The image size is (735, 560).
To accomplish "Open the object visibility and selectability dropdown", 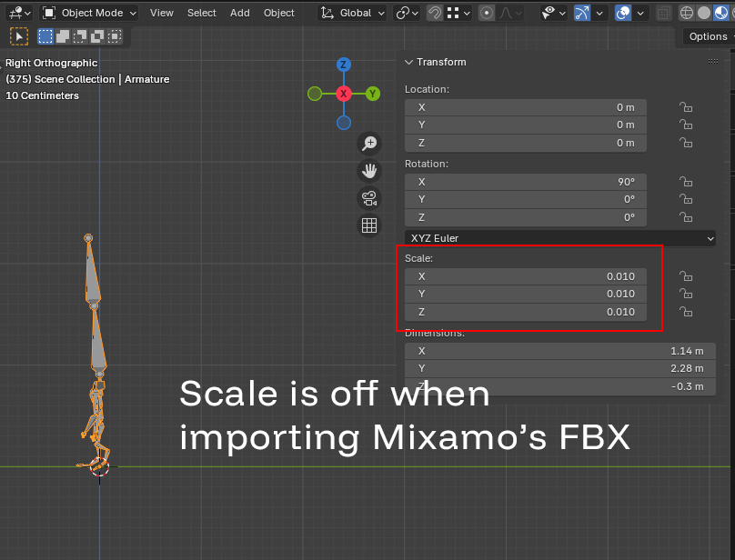I will pos(553,13).
